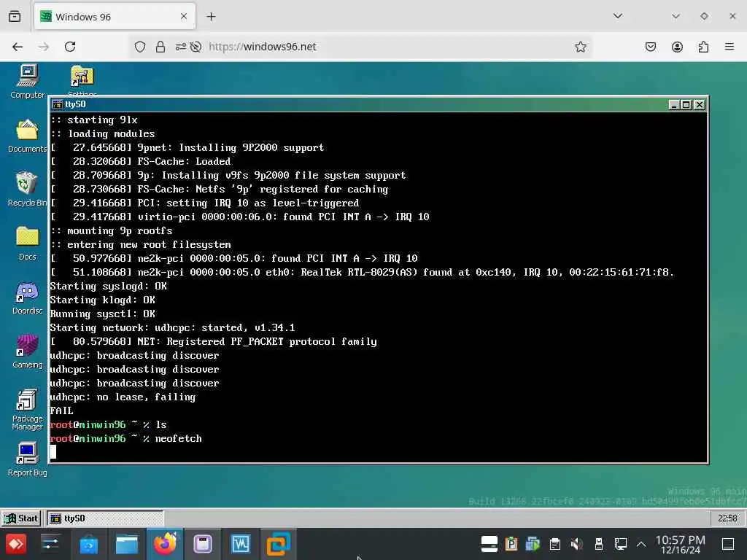Open the Docs folder icon
747x560 pixels.
[27, 244]
